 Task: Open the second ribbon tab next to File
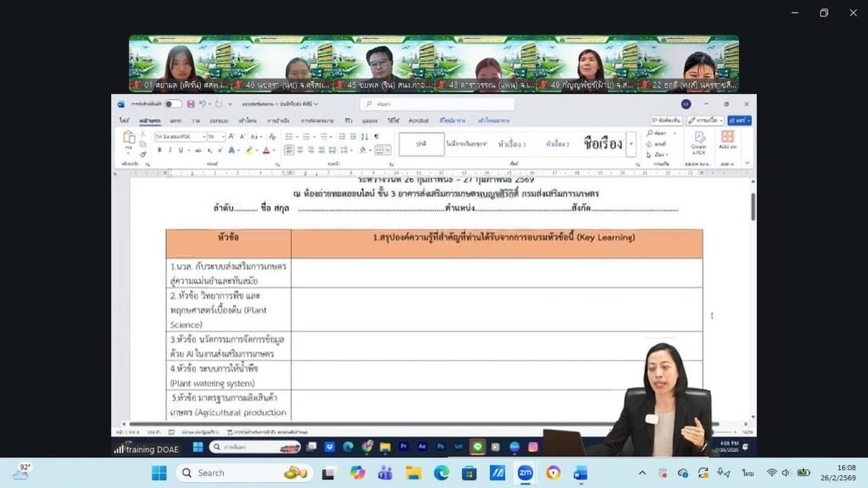coord(150,121)
